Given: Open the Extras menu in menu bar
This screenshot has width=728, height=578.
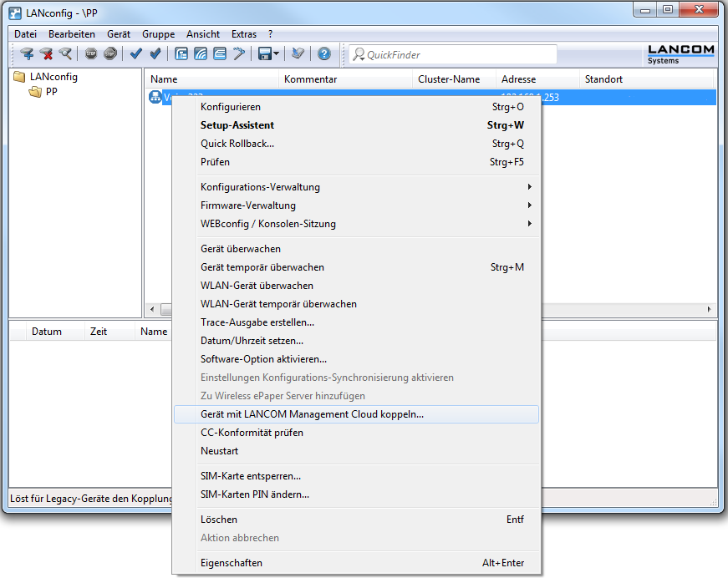Looking at the screenshot, I should coord(244,34).
